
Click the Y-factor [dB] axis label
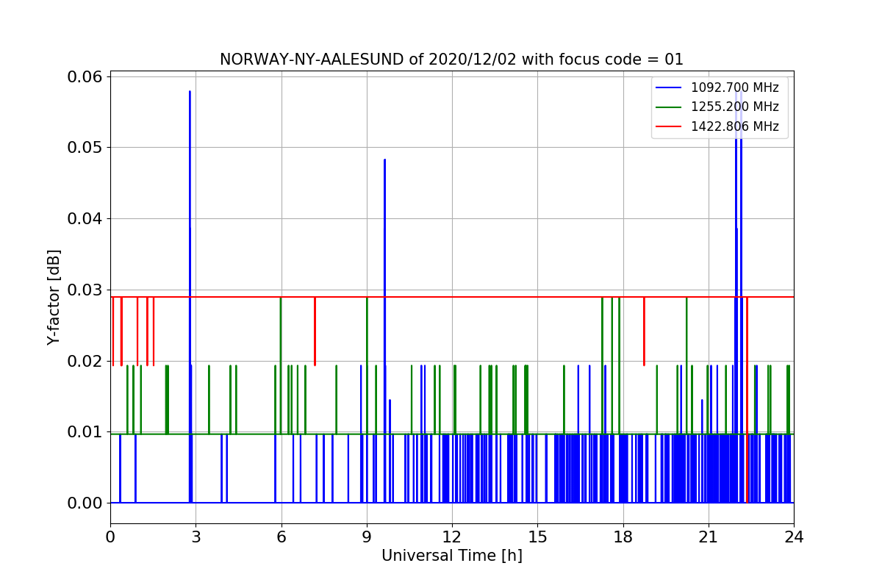pyautogui.click(x=54, y=297)
